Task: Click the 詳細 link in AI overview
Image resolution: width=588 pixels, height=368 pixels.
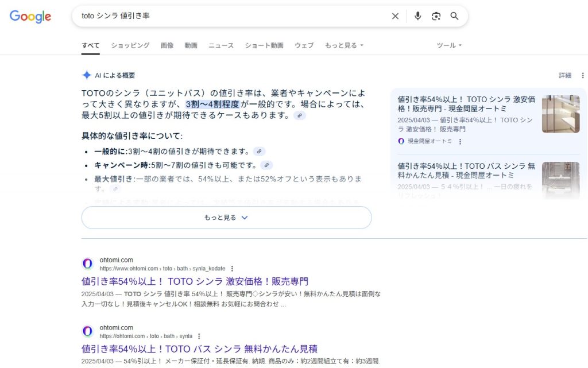Action: click(565, 75)
